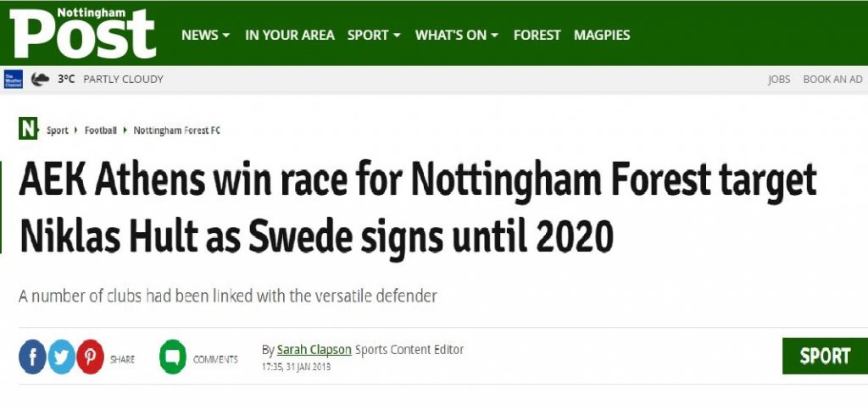Click the Nottingham Post logo

tap(83, 33)
